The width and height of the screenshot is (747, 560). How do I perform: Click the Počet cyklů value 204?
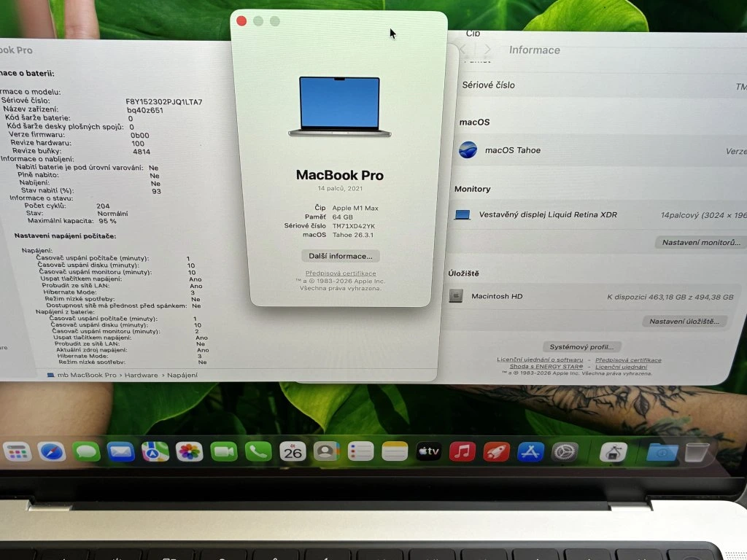tap(103, 206)
